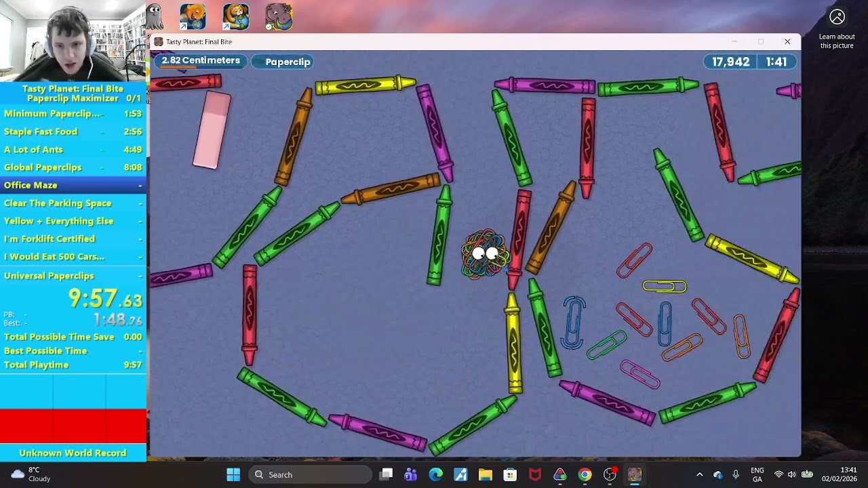Viewport: 868px width, 488px height.
Task: Open File Explorer from the taskbar
Action: point(486,474)
